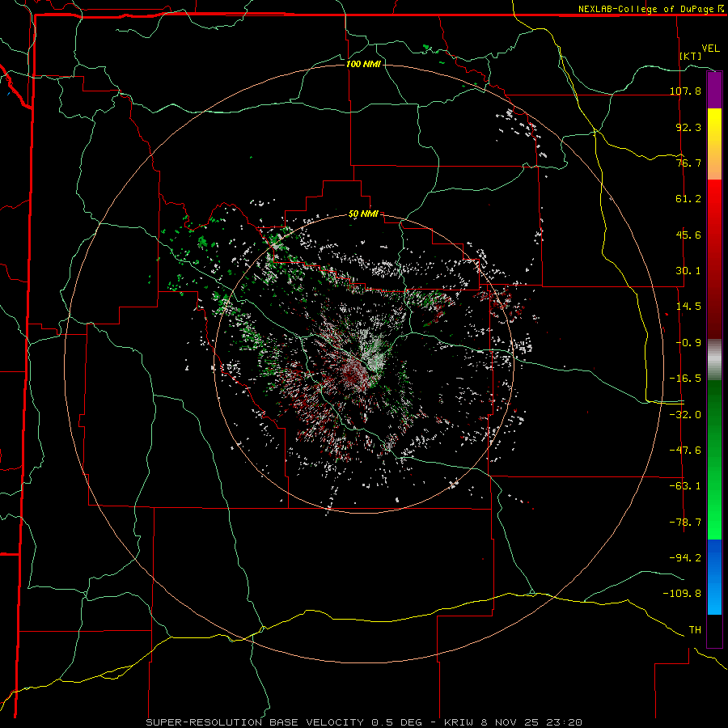Click the -109.8 legend value

tap(682, 594)
